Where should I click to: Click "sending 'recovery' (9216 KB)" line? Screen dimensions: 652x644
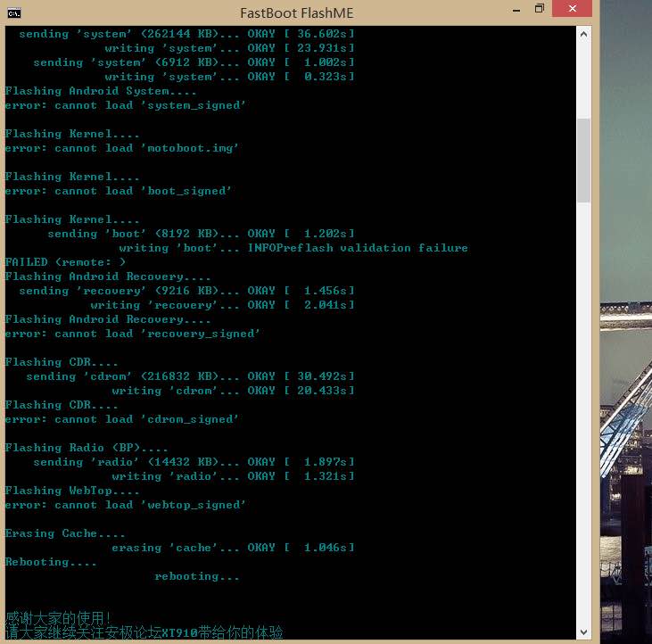click(186, 291)
